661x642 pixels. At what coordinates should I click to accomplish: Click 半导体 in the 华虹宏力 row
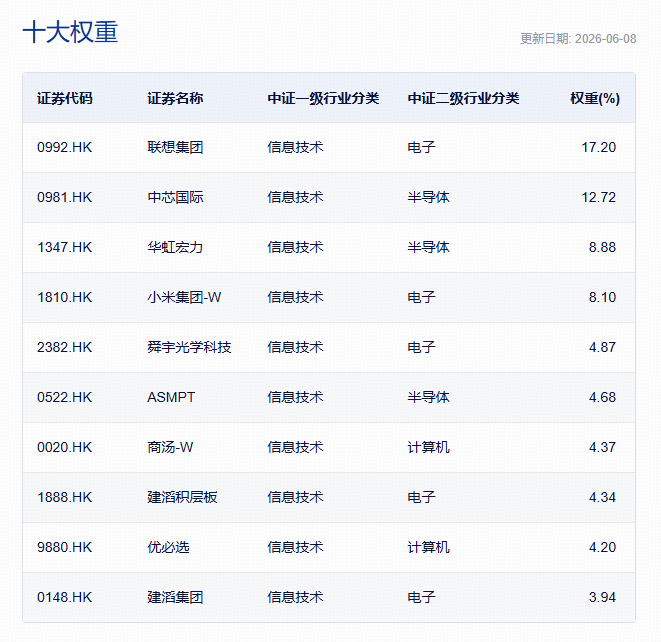428,247
